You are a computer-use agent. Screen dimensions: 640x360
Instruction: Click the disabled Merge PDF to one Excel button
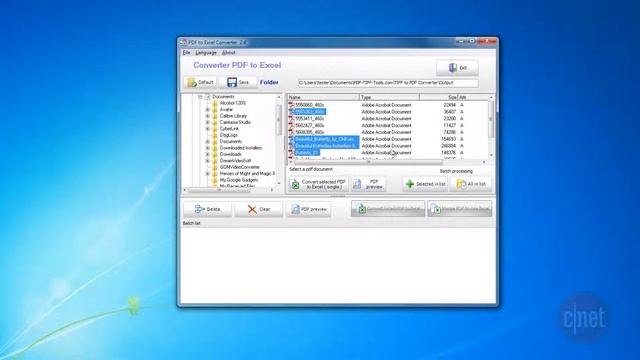coord(460,209)
